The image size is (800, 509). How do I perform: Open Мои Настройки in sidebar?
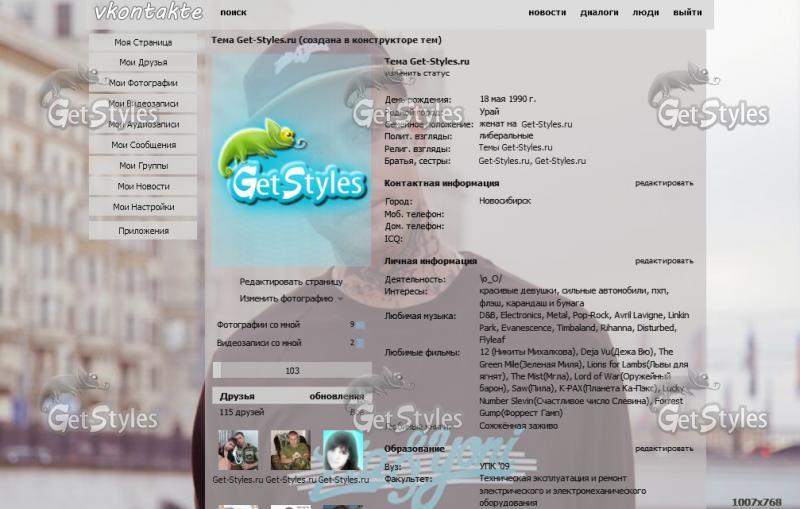point(143,207)
